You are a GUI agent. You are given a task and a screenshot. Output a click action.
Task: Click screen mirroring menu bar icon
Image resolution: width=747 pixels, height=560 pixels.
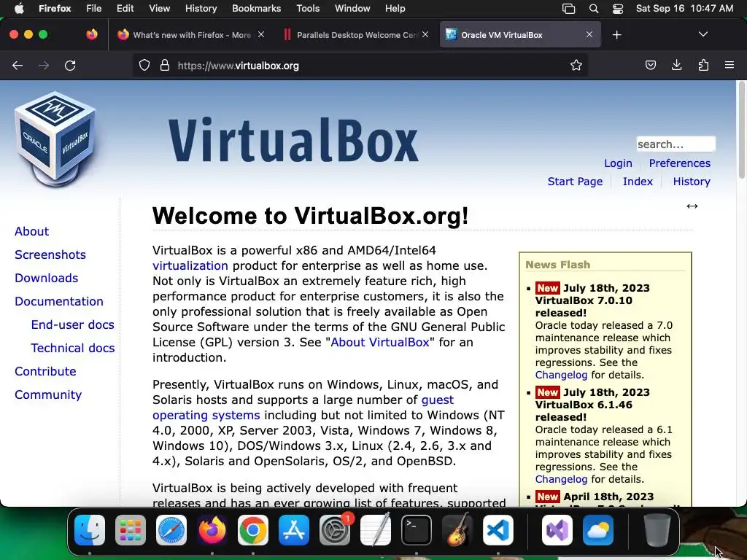point(568,9)
